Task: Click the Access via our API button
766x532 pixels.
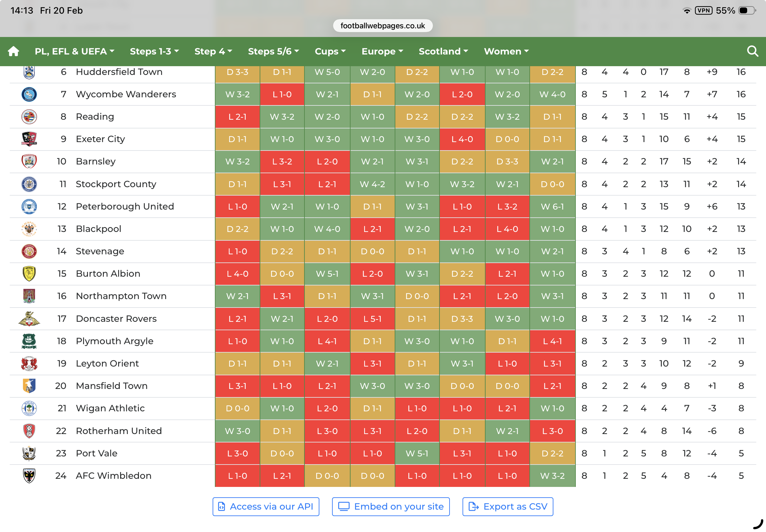Action: (266, 507)
